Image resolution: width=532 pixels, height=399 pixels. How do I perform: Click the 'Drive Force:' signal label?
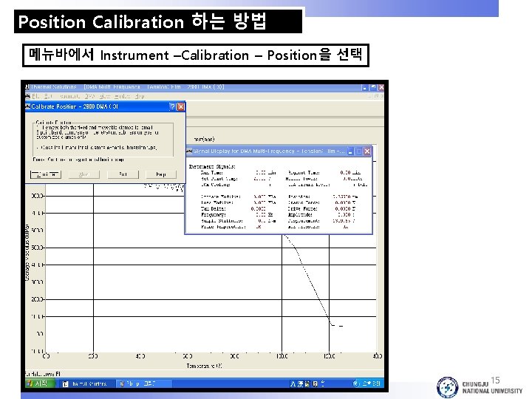tap(302, 208)
